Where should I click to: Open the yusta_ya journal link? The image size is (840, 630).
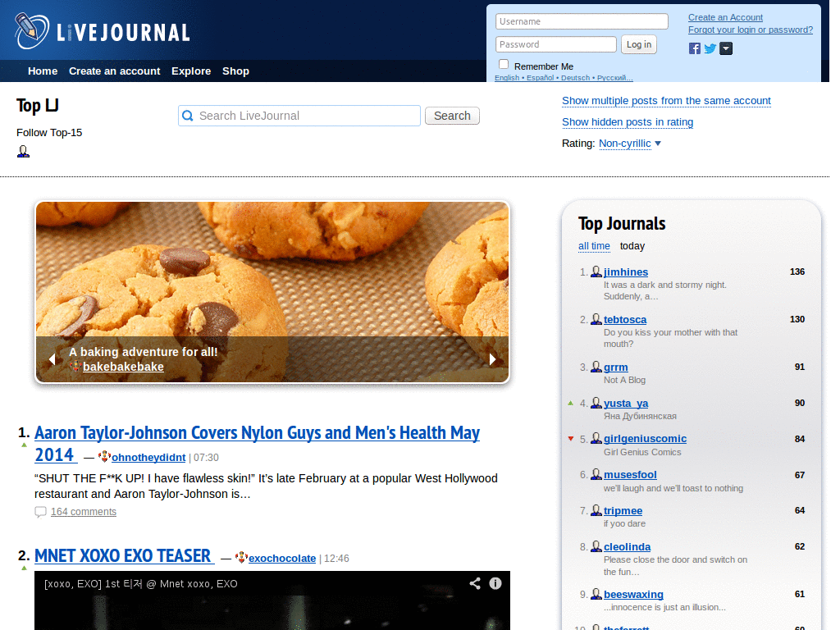pos(626,404)
